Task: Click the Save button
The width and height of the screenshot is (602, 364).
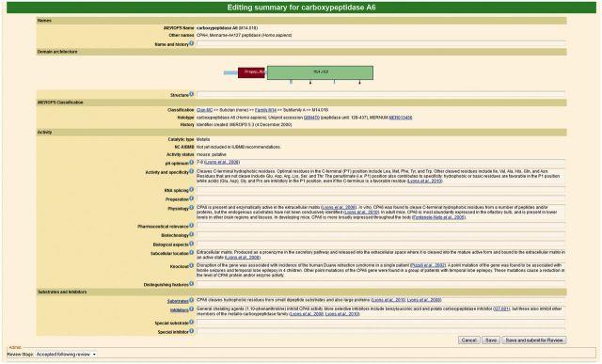Action: coord(491,340)
